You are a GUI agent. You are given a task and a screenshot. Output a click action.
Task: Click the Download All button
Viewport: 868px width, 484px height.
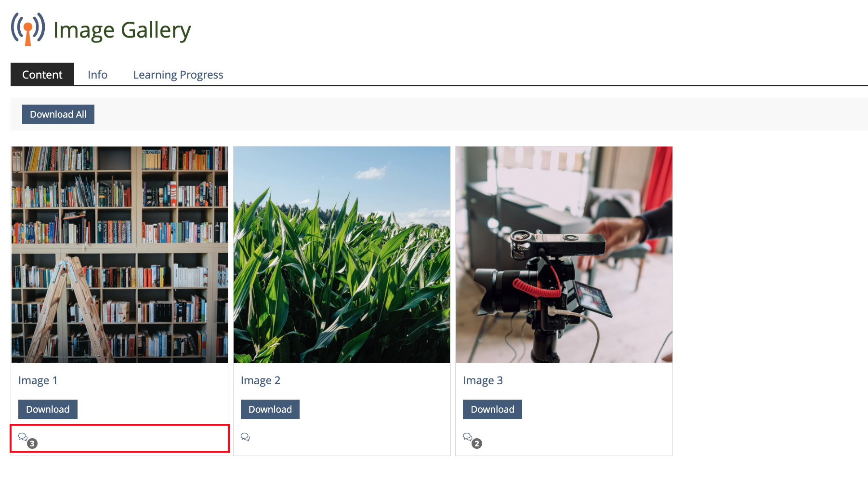click(58, 114)
